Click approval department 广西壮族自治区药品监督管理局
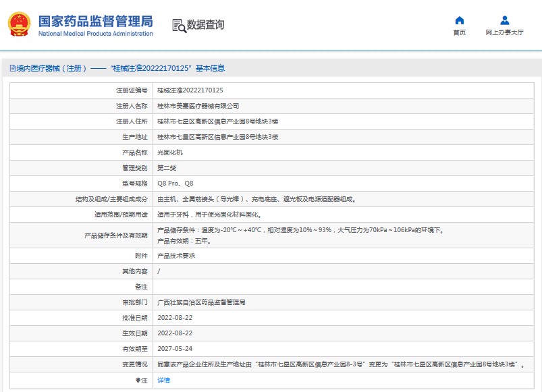The width and height of the screenshot is (542, 392). (x=201, y=303)
